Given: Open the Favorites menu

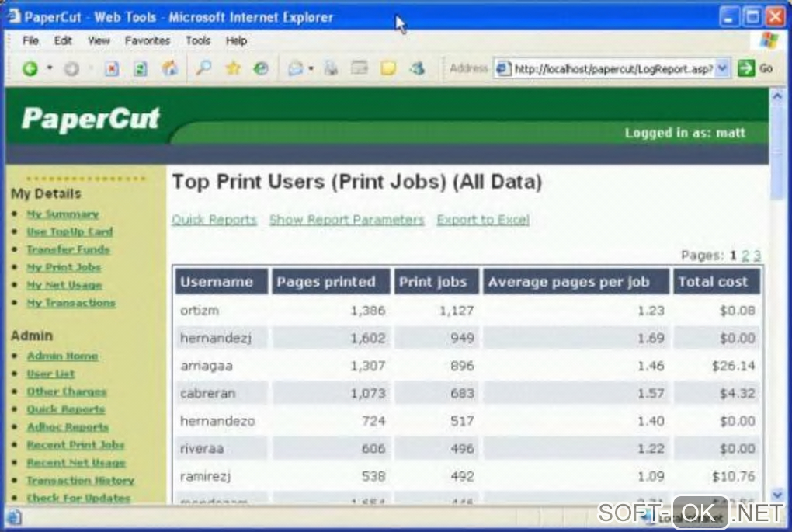Looking at the screenshot, I should click(x=147, y=40).
